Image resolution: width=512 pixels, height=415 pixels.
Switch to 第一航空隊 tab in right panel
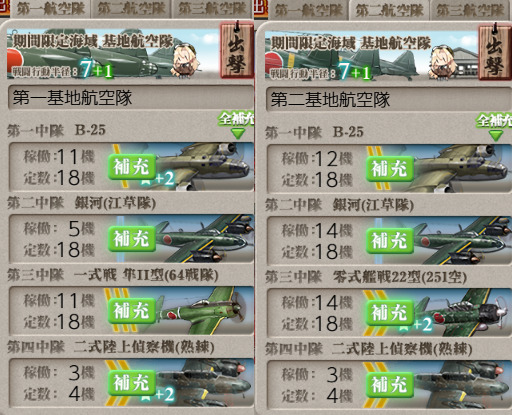[x=308, y=10]
